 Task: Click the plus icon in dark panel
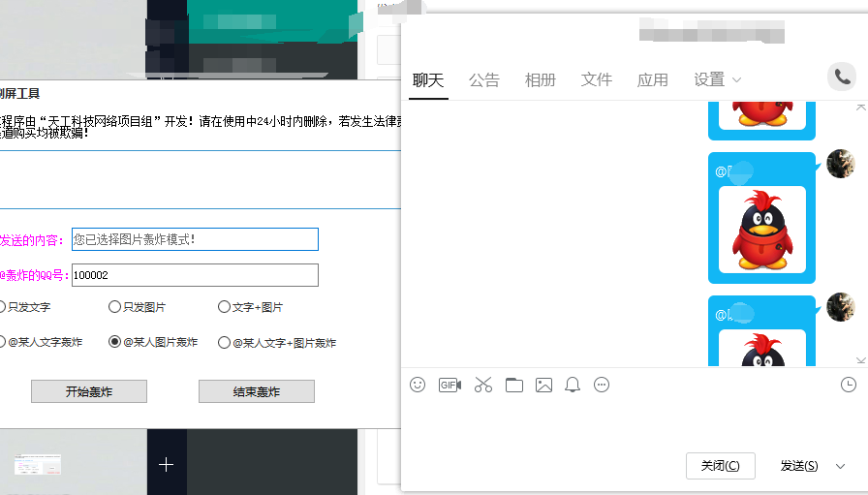pyautogui.click(x=166, y=464)
